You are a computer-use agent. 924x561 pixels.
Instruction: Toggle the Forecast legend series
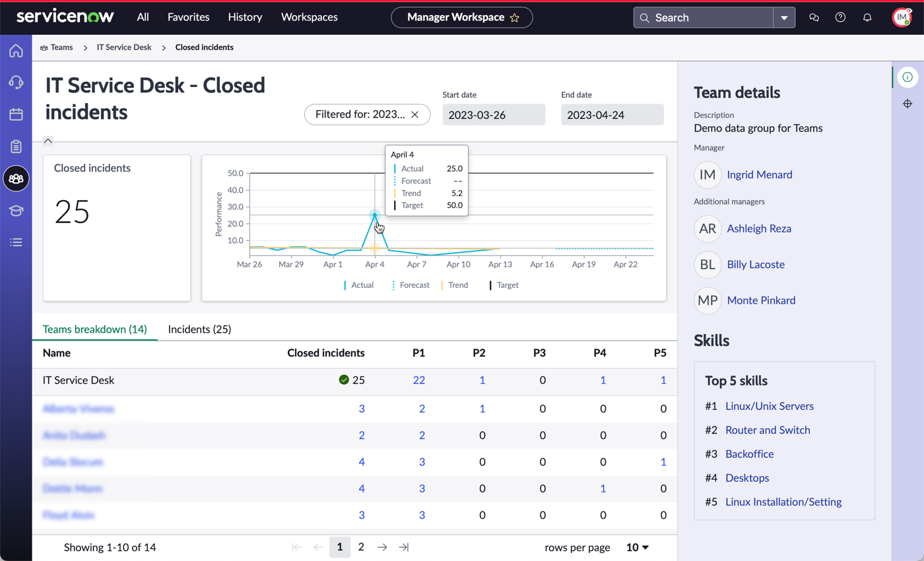point(411,285)
